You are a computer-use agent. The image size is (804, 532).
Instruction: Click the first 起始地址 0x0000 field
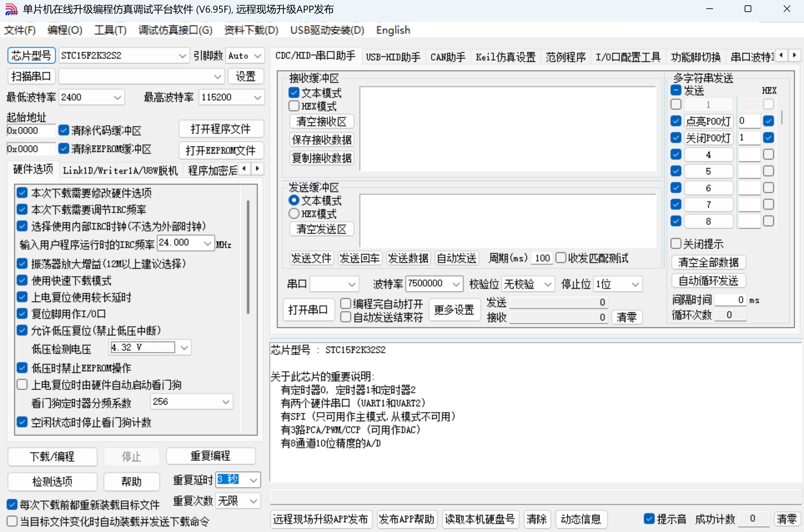[31, 130]
